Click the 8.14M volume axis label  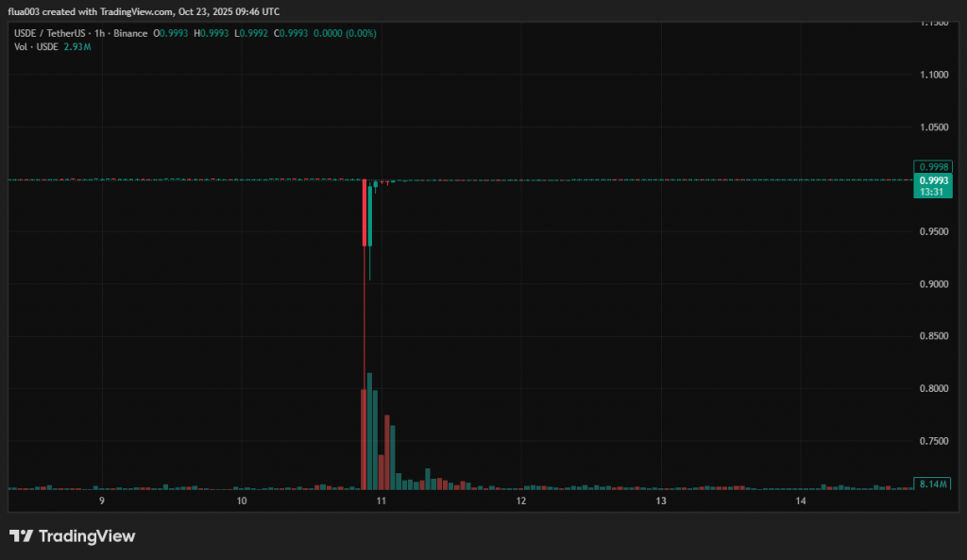pos(932,484)
